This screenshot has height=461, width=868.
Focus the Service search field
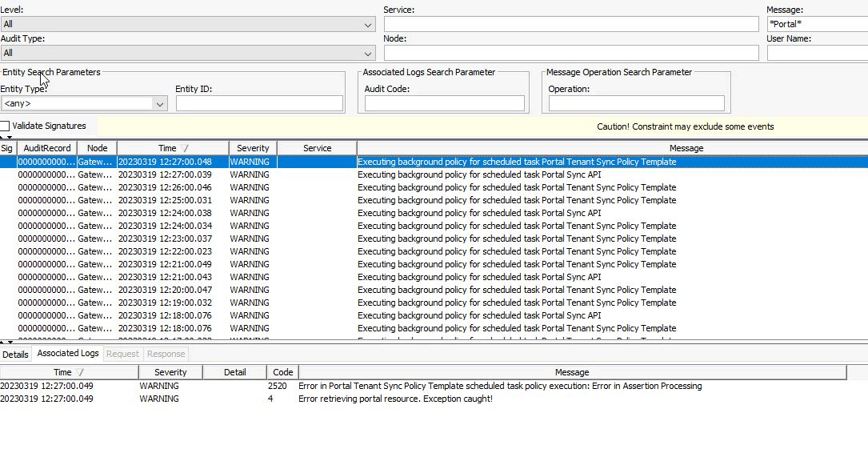(x=570, y=24)
